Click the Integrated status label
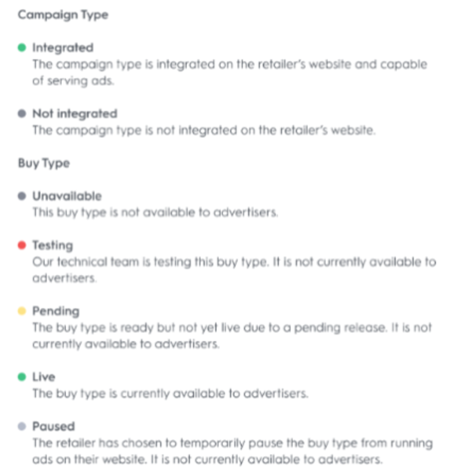The height and width of the screenshot is (476, 454). pos(62,48)
